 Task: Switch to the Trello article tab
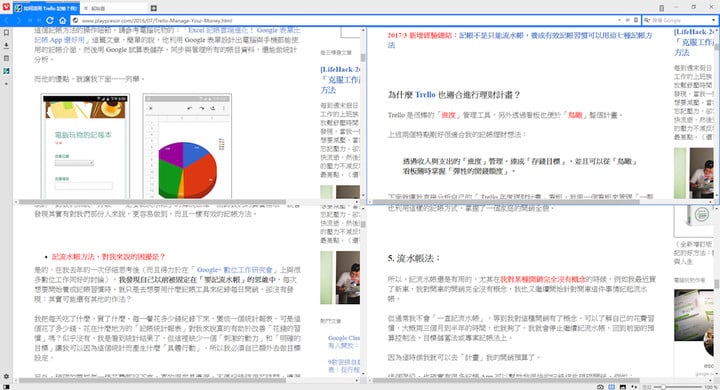[46, 8]
